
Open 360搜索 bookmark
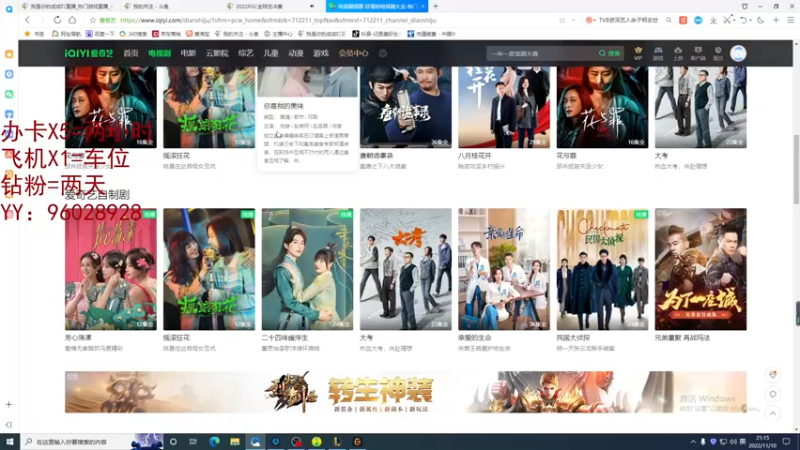click(x=133, y=34)
